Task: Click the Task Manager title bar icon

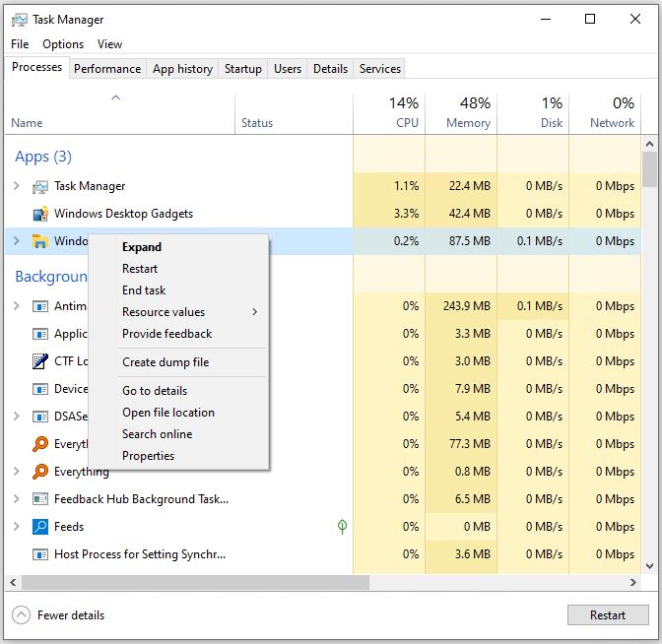Action: pyautogui.click(x=19, y=20)
